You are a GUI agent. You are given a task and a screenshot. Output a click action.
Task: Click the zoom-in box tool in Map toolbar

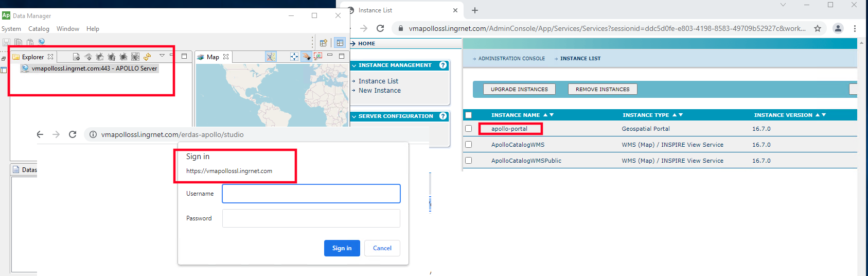pyautogui.click(x=318, y=56)
